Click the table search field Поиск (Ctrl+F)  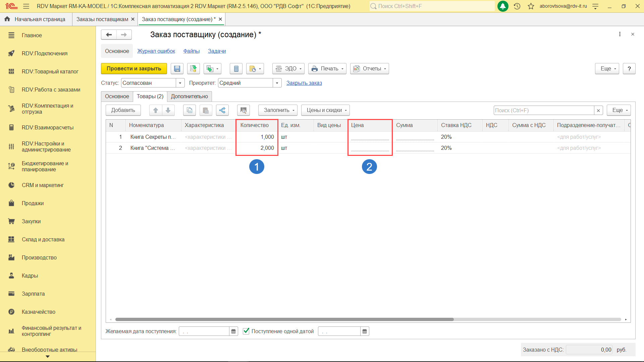(543, 110)
